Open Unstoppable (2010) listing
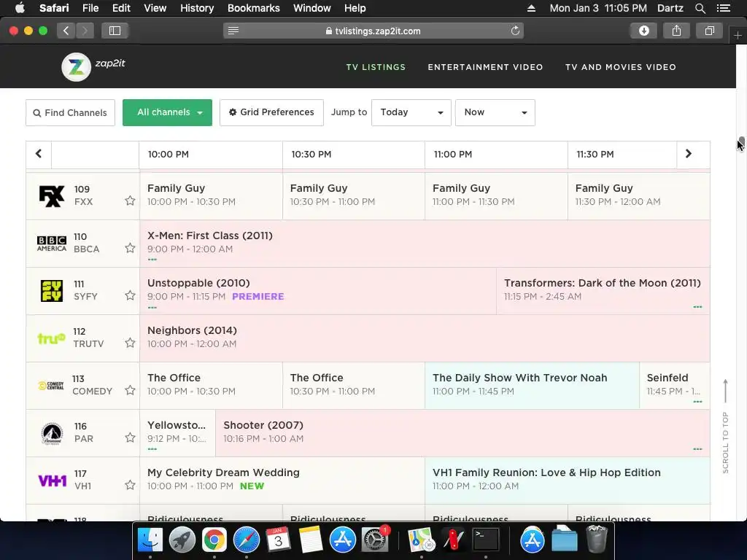Screen dimensions: 747x560 pyautogui.click(x=318, y=290)
